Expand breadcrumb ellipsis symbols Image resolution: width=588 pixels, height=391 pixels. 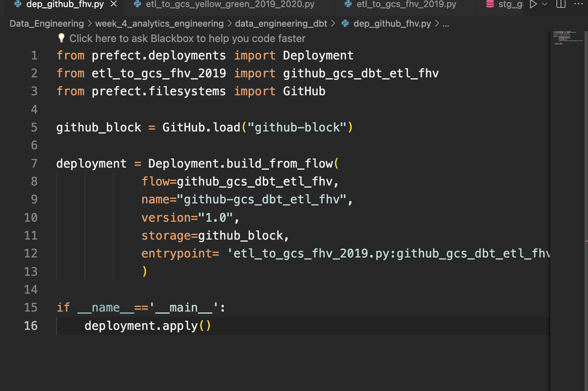[446, 24]
